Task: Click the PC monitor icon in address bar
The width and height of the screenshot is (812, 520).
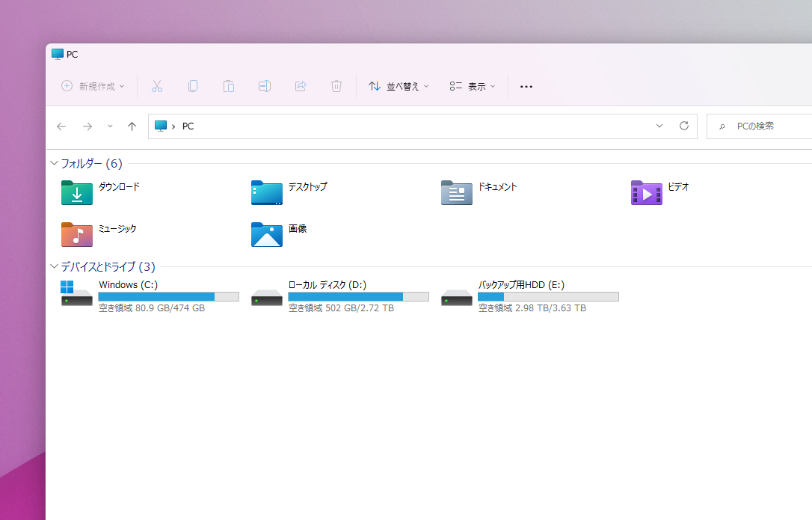Action: click(161, 126)
